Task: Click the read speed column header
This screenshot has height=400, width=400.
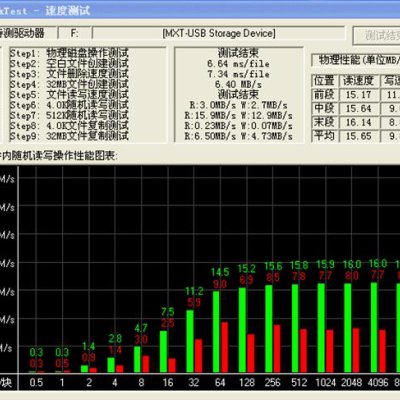Action: (358, 81)
